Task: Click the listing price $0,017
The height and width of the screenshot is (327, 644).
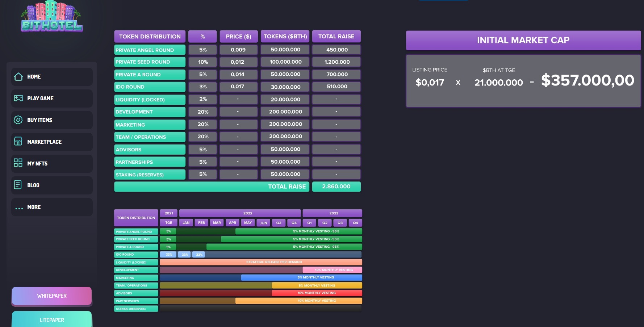Action: click(430, 83)
